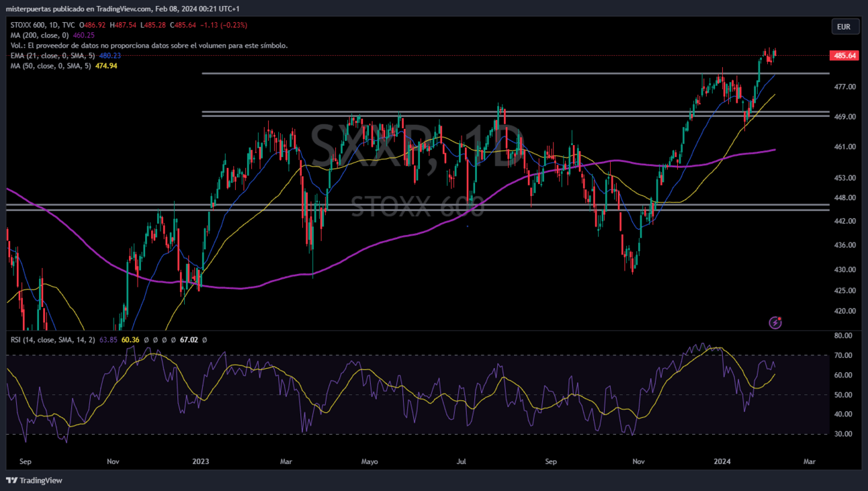Click the TradingView logo at bottom left
Image resolution: width=868 pixels, height=491 pixels.
[x=34, y=480]
